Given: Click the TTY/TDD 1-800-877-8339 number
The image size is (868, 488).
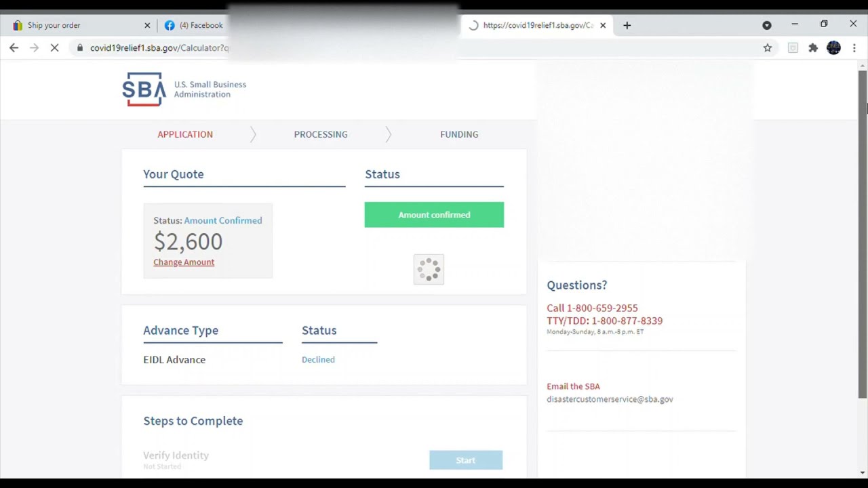Looking at the screenshot, I should point(604,321).
